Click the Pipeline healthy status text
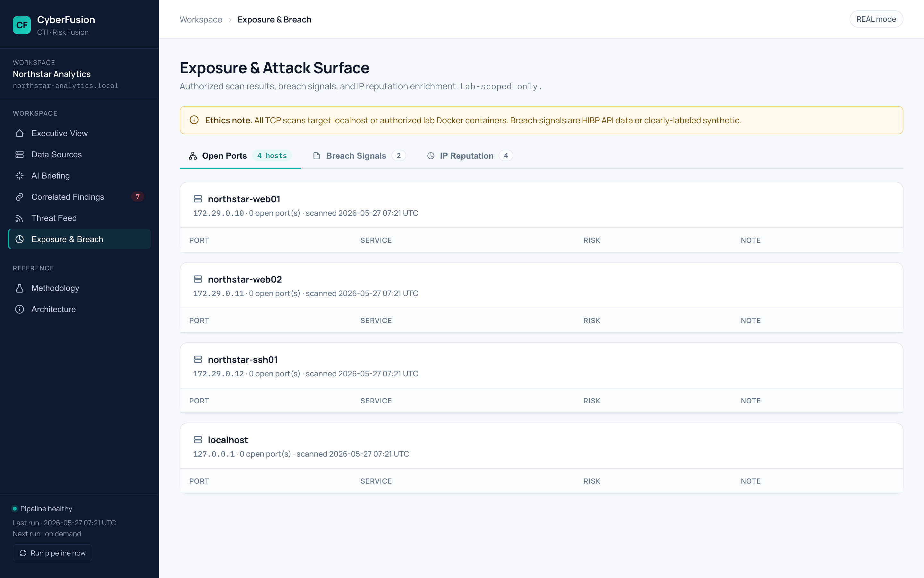Screen dimensions: 924x578 point(46,508)
